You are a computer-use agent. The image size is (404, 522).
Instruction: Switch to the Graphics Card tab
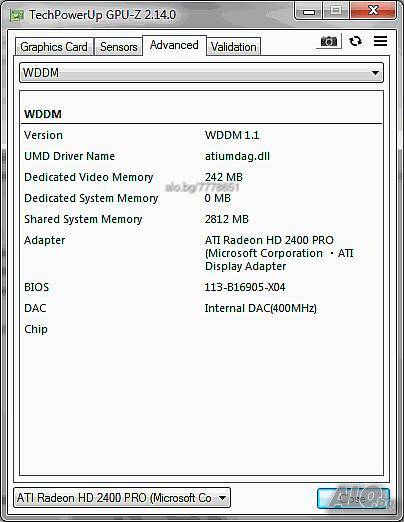click(54, 47)
